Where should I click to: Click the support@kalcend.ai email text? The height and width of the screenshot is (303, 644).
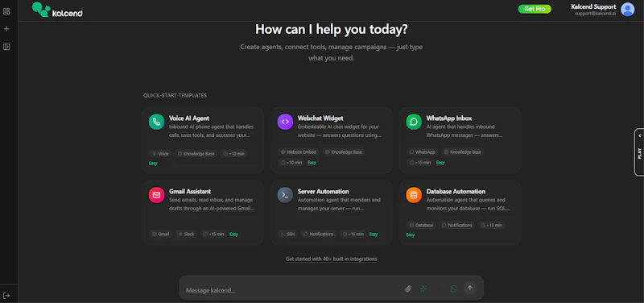(595, 14)
